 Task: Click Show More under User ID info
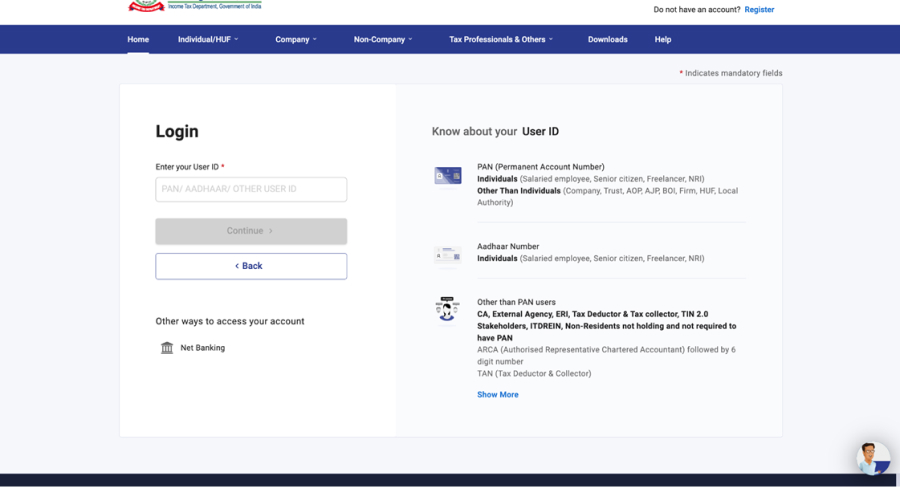(x=497, y=395)
